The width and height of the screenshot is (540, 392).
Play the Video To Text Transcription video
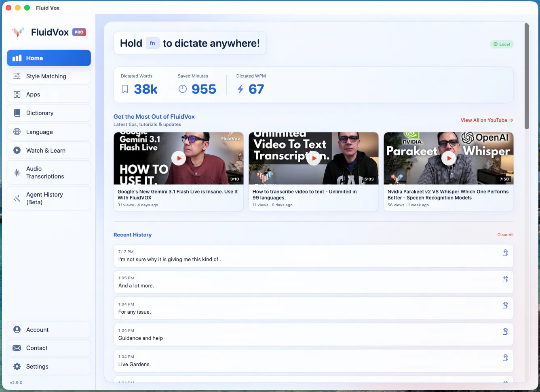(314, 158)
